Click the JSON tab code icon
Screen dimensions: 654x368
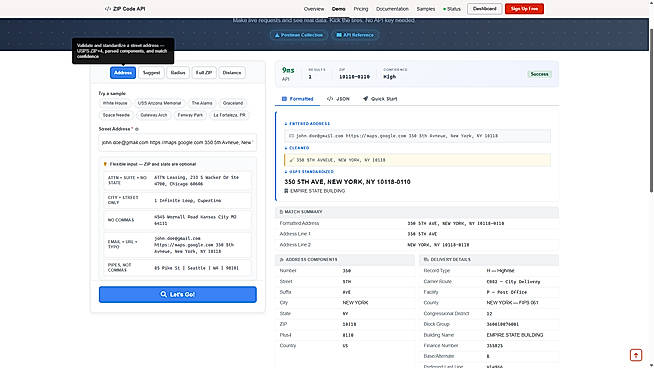coord(330,99)
